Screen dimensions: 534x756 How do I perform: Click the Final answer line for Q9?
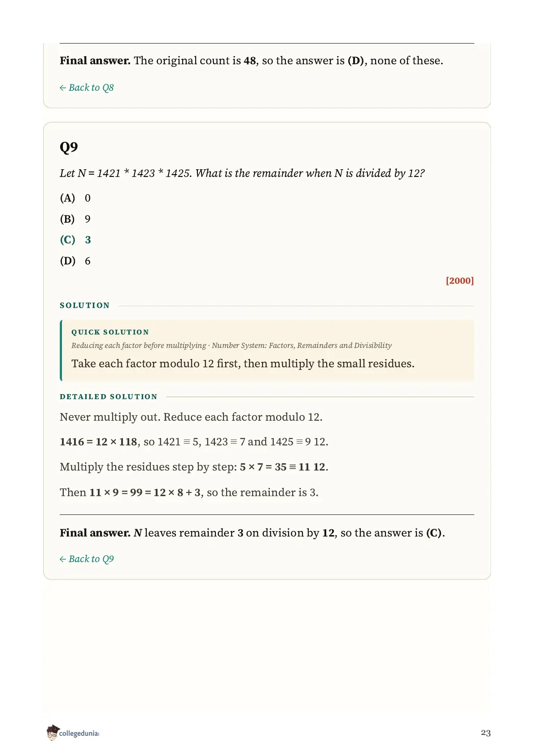(252, 533)
